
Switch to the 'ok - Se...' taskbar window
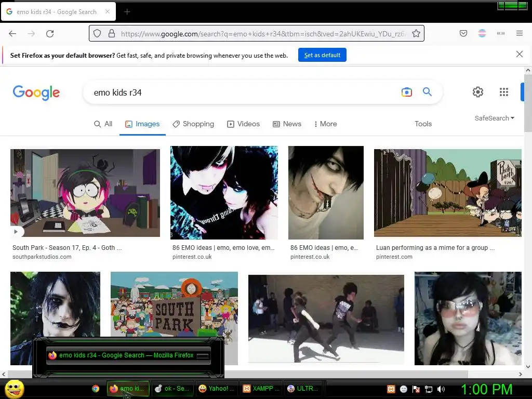point(172,389)
